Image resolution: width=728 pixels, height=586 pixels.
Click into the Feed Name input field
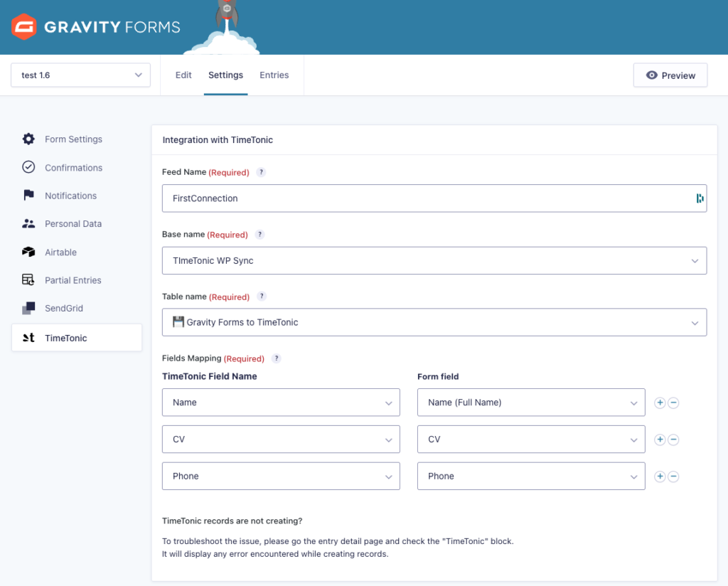click(x=427, y=198)
